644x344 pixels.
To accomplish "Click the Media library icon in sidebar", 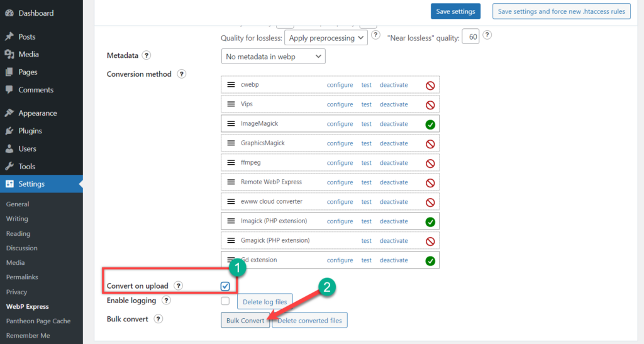I will [9, 54].
